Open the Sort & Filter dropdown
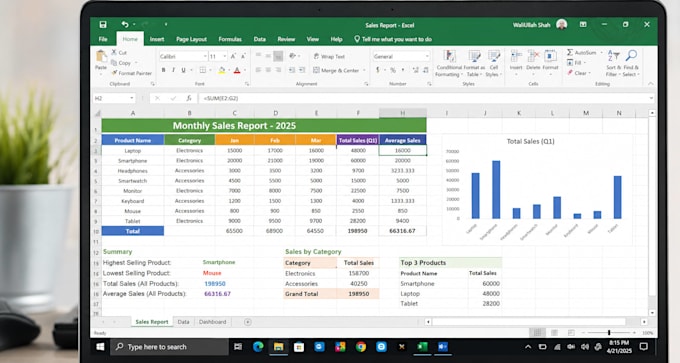This screenshot has width=680, height=363. (614, 63)
